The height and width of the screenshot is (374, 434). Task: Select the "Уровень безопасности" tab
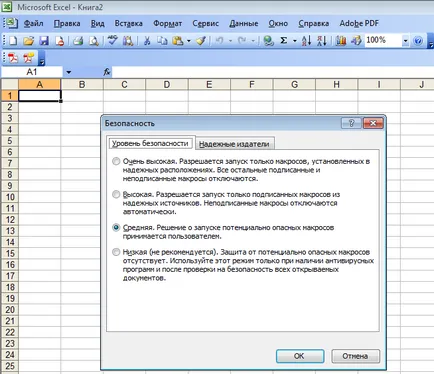(x=150, y=143)
